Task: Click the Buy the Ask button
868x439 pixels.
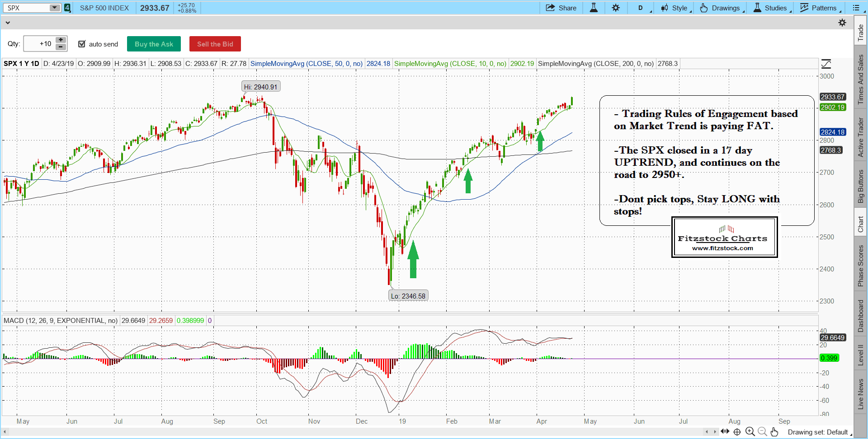Action: point(154,44)
